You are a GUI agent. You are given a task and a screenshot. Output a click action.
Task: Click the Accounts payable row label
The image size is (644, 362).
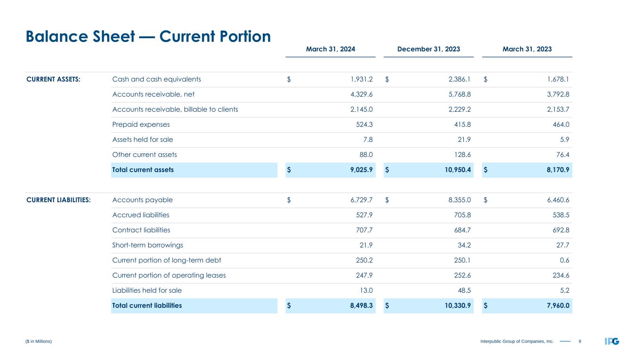(142, 200)
